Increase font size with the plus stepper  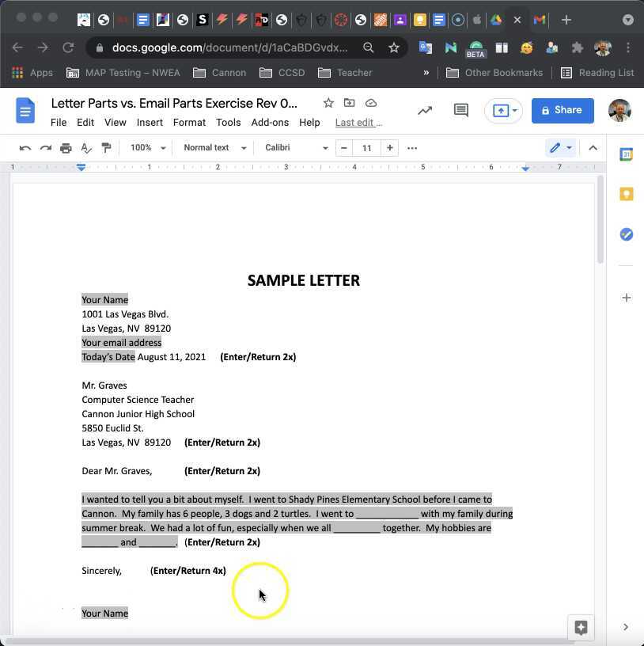[389, 147]
